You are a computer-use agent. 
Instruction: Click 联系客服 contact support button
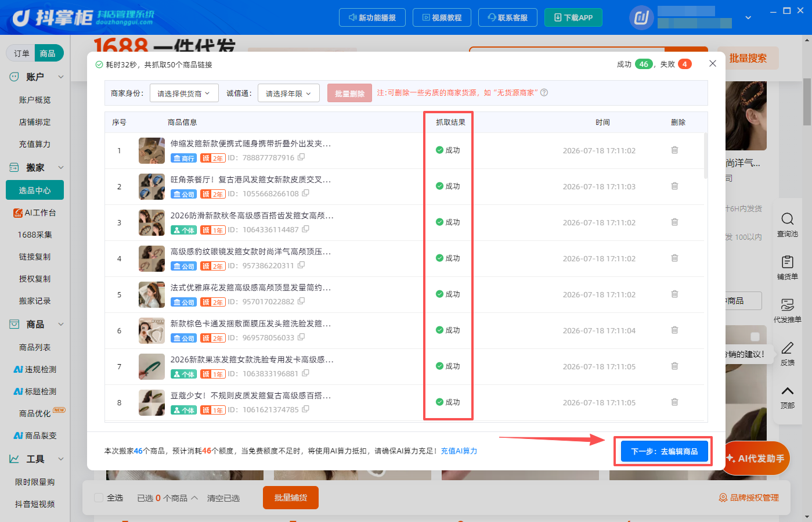pos(508,17)
